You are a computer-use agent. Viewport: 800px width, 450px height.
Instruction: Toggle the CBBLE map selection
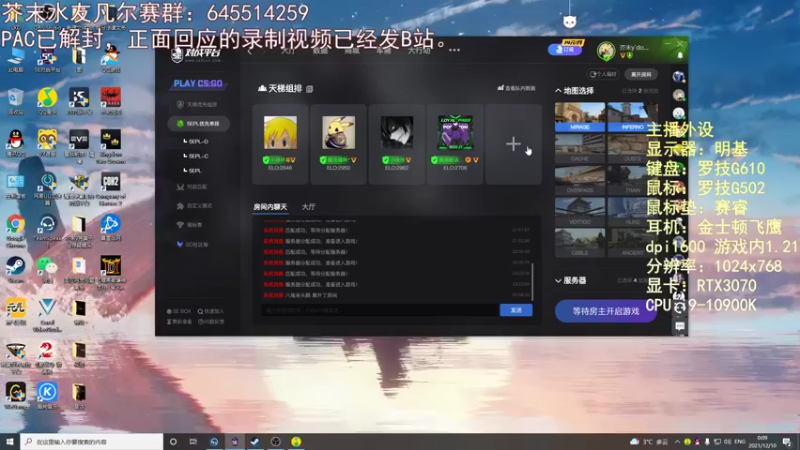tap(580, 242)
